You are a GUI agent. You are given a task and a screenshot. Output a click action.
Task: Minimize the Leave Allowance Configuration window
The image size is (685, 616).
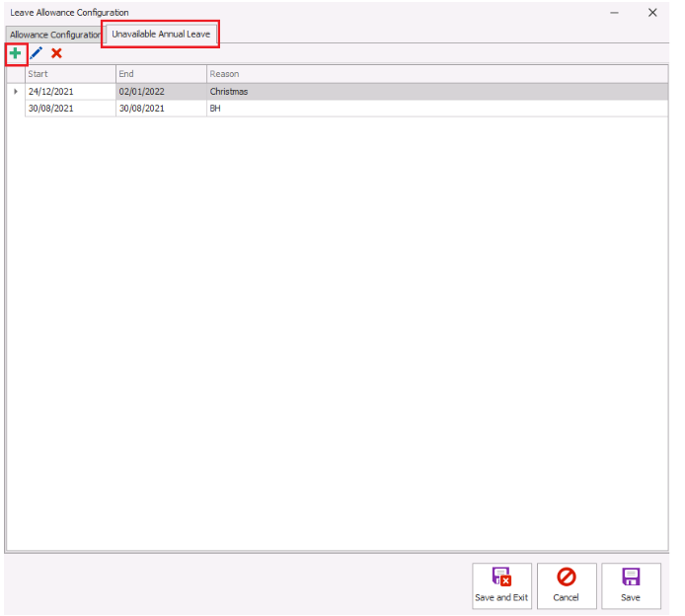click(615, 13)
